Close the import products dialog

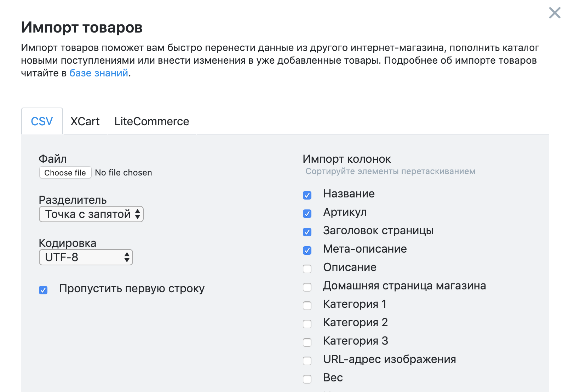[x=554, y=13]
